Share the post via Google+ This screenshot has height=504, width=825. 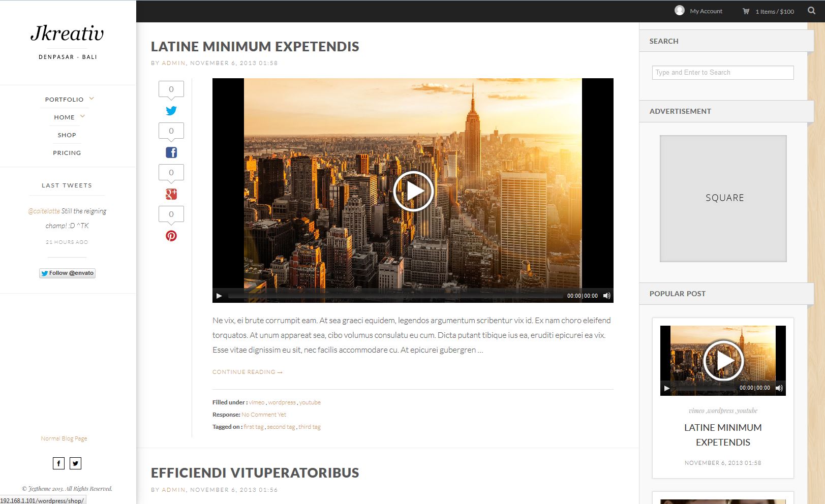172,194
